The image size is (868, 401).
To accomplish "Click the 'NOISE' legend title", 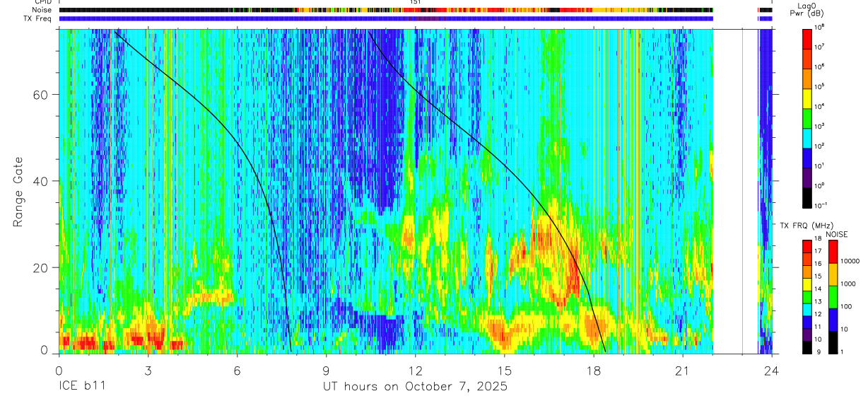I will pyautogui.click(x=837, y=234).
